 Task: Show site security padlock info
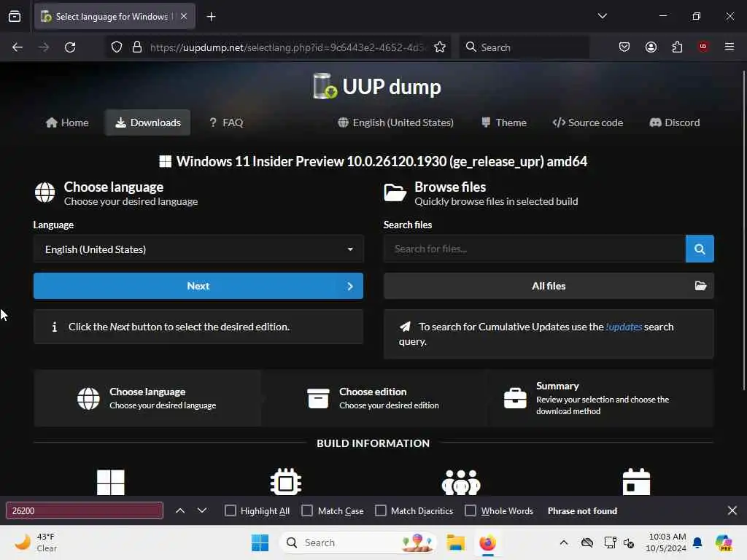click(137, 47)
